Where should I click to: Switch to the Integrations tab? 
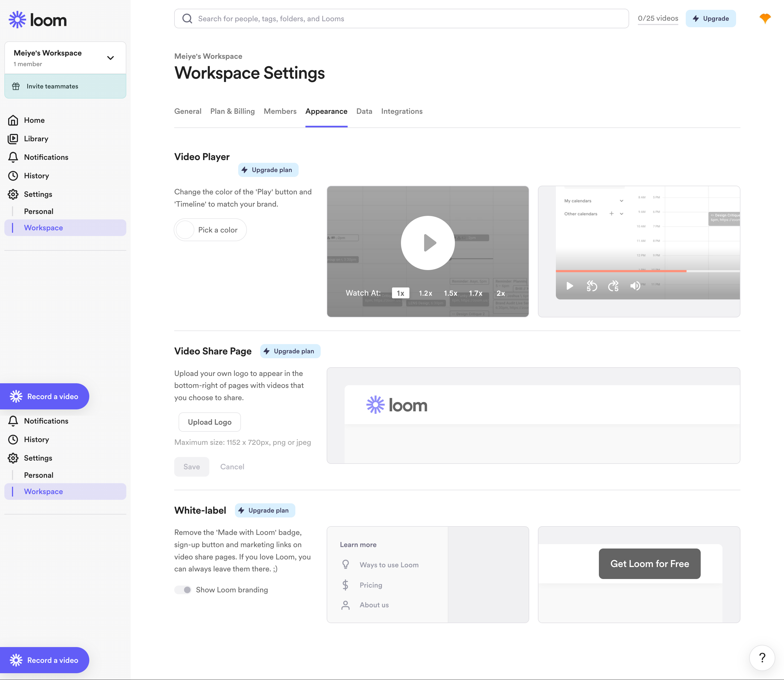(402, 111)
